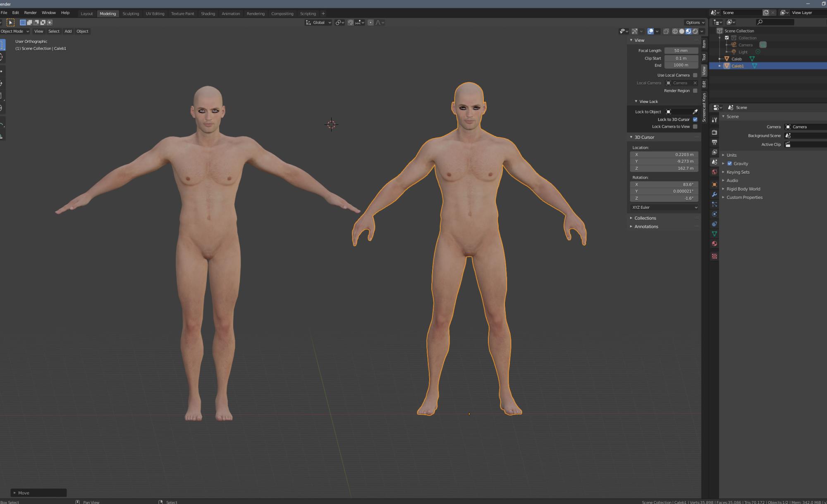Switch to the Shading workspace tab
The image size is (827, 504).
208,14
